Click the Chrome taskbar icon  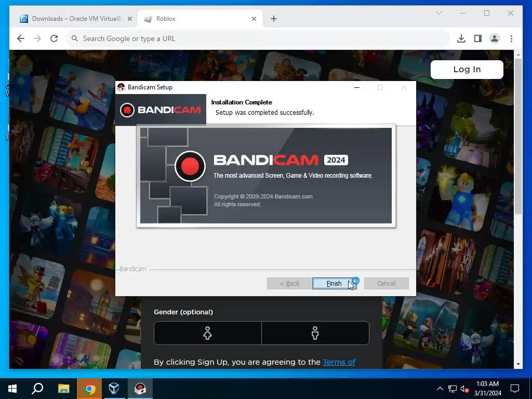pos(89,389)
